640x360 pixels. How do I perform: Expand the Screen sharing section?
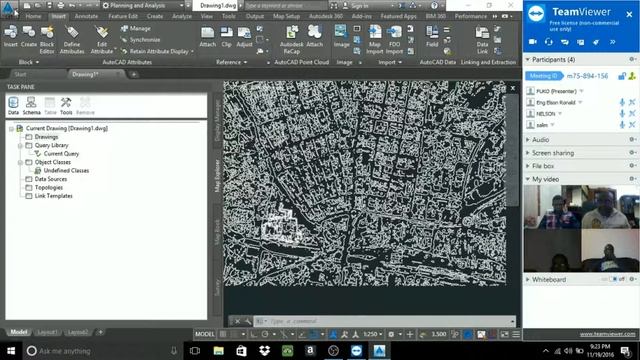[527, 153]
